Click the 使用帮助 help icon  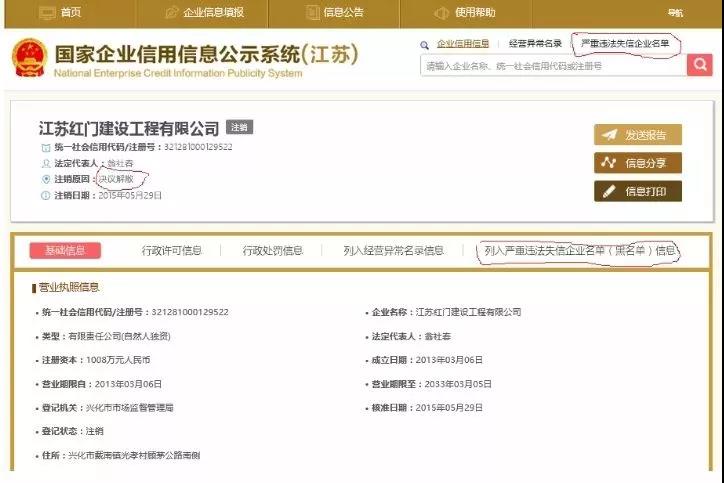(441, 13)
